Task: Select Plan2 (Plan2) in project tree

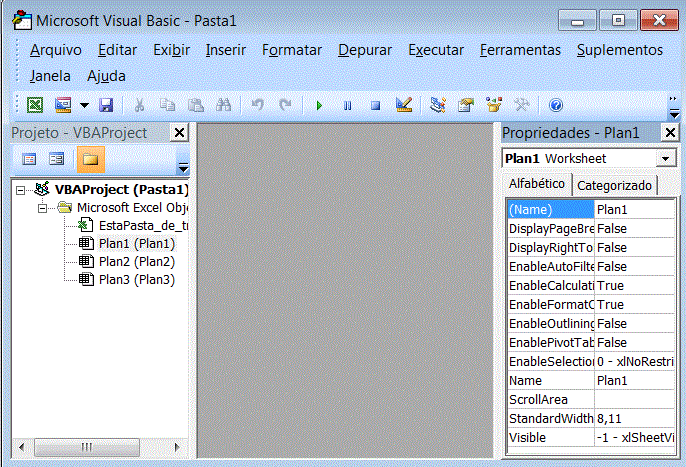Action: click(137, 262)
